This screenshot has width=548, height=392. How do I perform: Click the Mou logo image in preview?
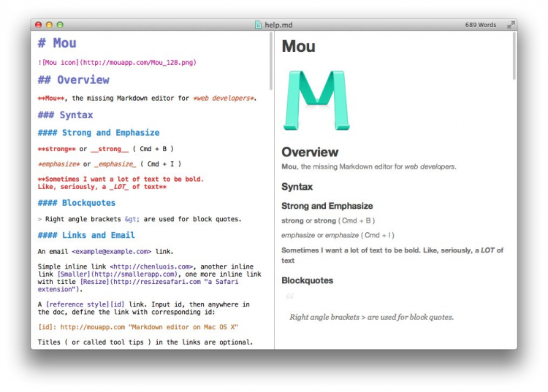tap(316, 101)
